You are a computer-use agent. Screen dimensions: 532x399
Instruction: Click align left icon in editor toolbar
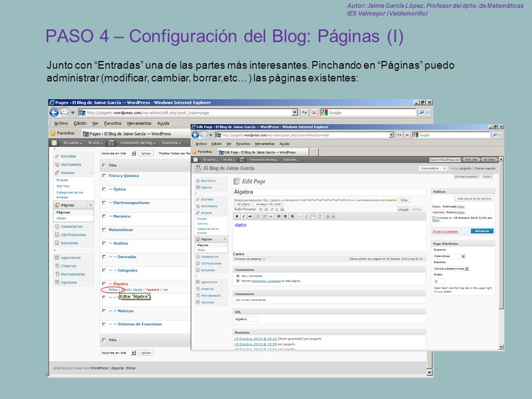pos(279,216)
